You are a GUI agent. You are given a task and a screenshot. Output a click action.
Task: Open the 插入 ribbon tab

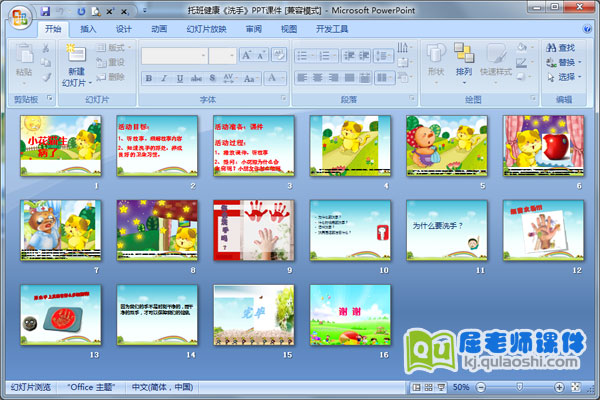pos(89,29)
